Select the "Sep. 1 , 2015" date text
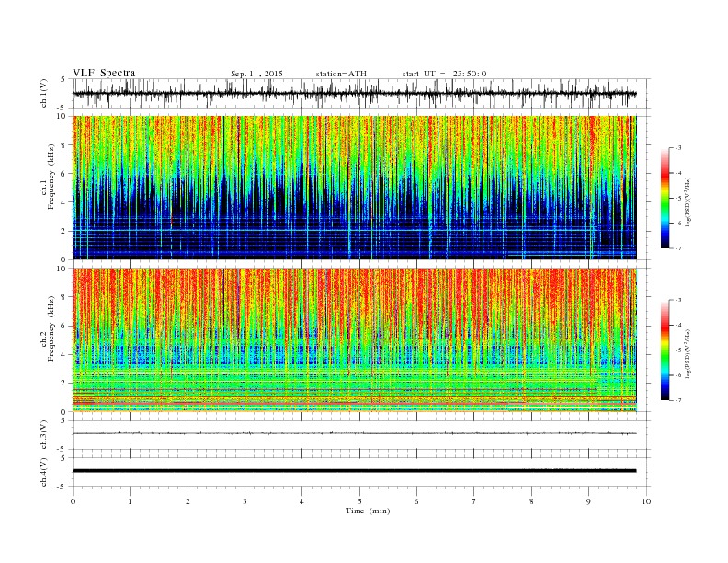This screenshot has width=728, height=563. [256, 74]
